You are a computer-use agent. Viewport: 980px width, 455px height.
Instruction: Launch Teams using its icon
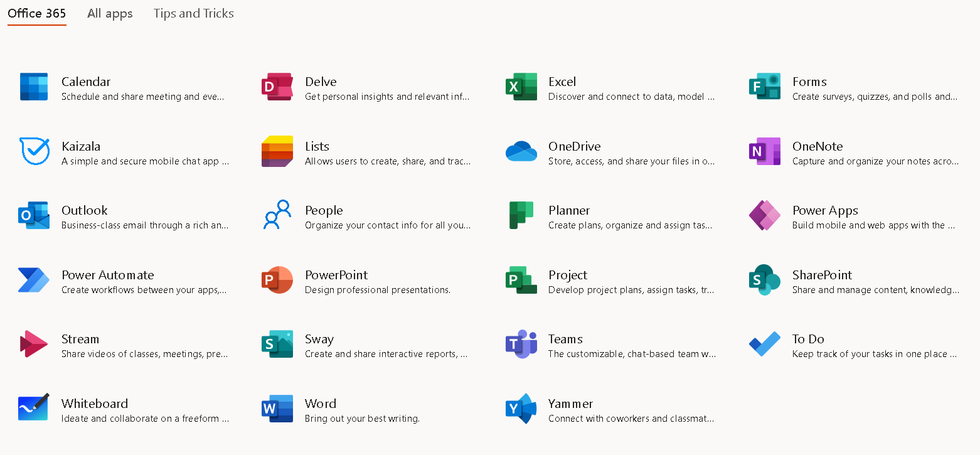[x=521, y=345]
